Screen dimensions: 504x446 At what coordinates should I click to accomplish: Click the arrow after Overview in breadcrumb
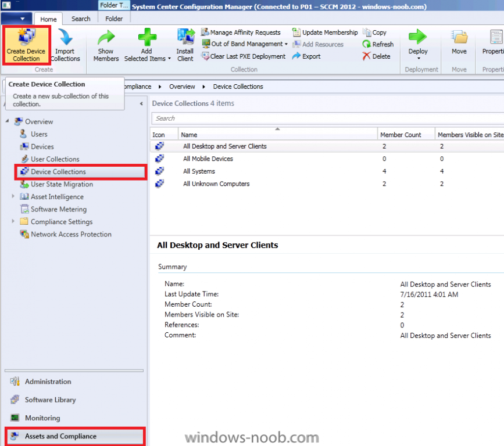tap(203, 87)
